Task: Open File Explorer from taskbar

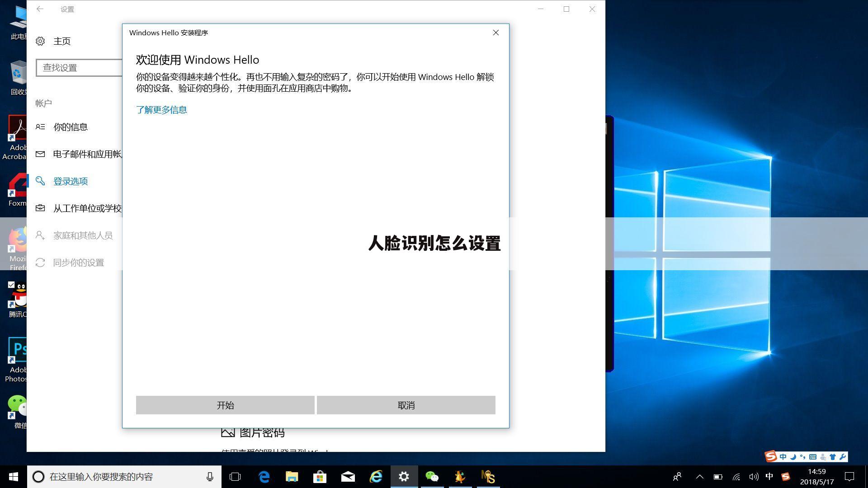Action: 292,477
